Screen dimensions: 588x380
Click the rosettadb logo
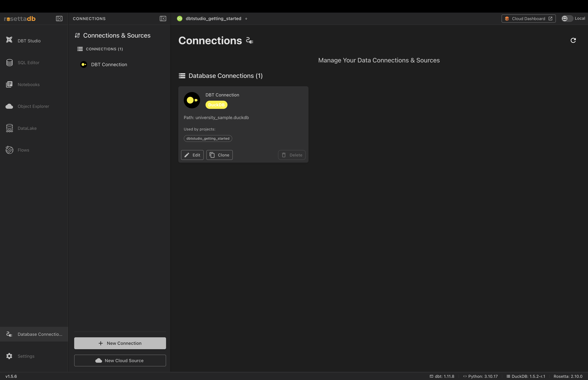pos(20,19)
